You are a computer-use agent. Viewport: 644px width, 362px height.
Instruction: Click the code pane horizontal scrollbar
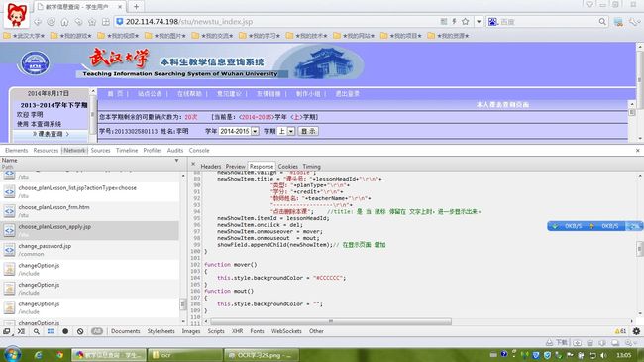(x=331, y=321)
